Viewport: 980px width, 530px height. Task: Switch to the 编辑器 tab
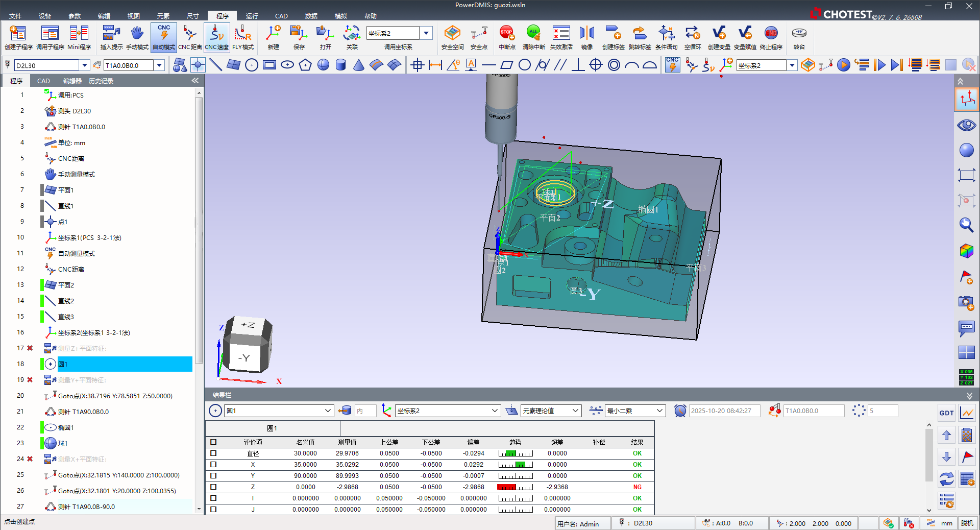[x=72, y=81]
